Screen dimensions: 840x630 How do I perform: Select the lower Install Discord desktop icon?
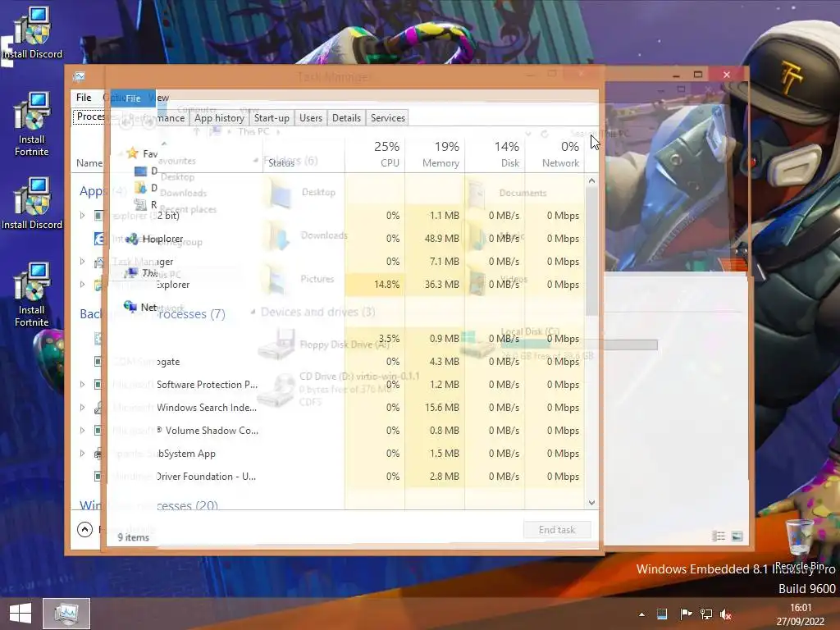[32, 203]
